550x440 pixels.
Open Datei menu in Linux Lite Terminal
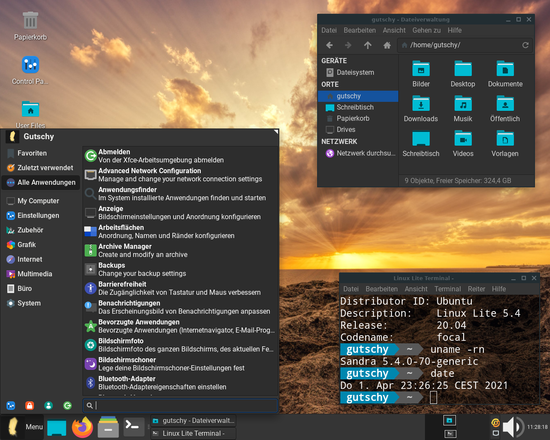pos(351,289)
